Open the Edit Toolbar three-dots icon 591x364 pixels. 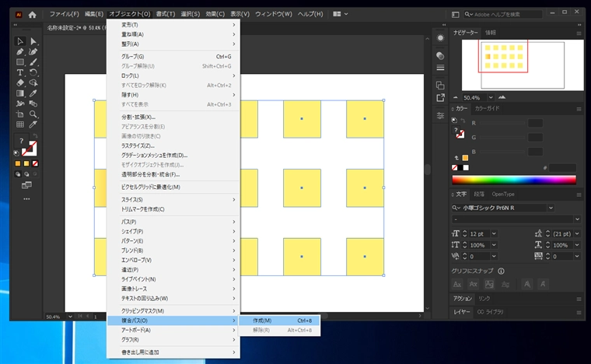[26, 198]
